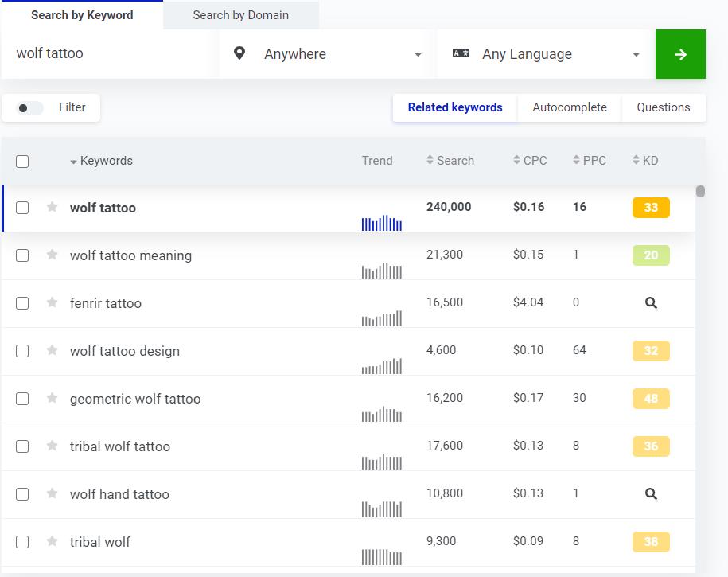Check the select-all checkbox in header

22,162
